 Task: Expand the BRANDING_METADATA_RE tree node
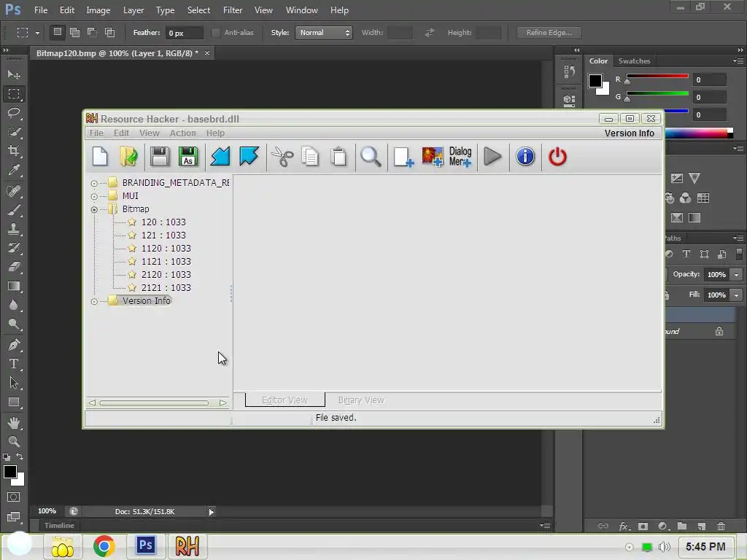(94, 183)
